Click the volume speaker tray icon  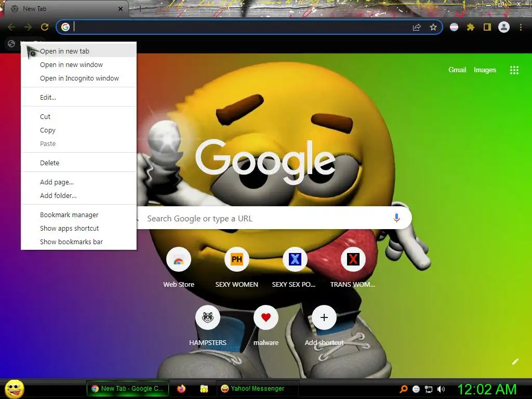[441, 389]
